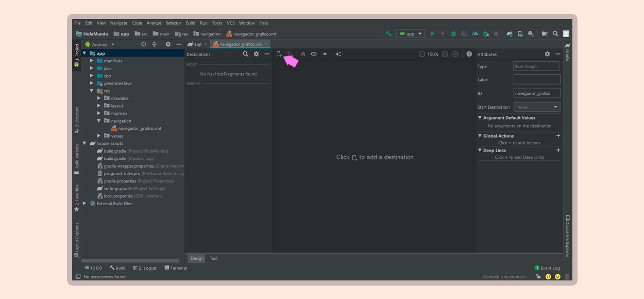This screenshot has width=644, height=299.
Task: Attach debugger to Android process
Action: (x=485, y=34)
